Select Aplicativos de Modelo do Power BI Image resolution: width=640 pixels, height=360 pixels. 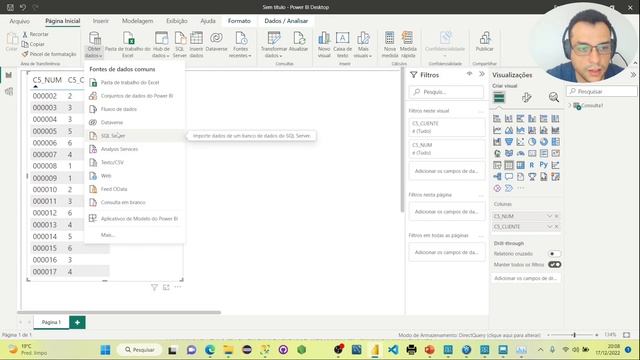134,218
